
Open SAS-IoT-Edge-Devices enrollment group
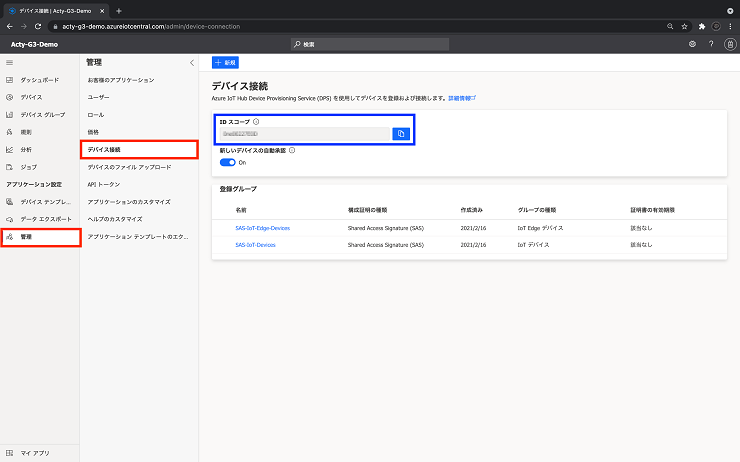[262, 228]
